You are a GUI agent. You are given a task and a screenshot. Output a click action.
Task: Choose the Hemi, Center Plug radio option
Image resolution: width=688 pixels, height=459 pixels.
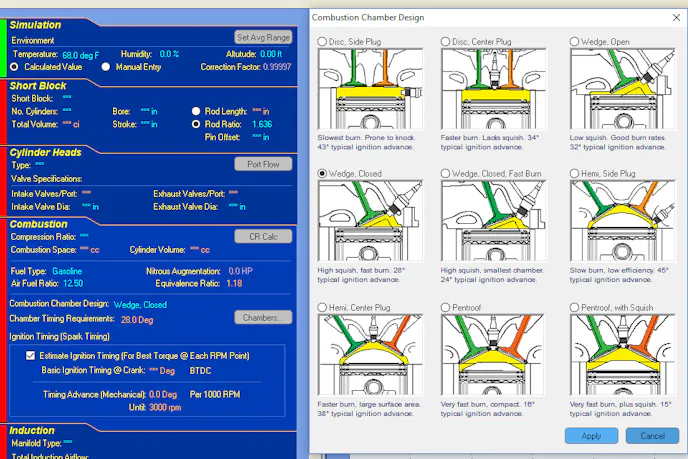click(322, 307)
